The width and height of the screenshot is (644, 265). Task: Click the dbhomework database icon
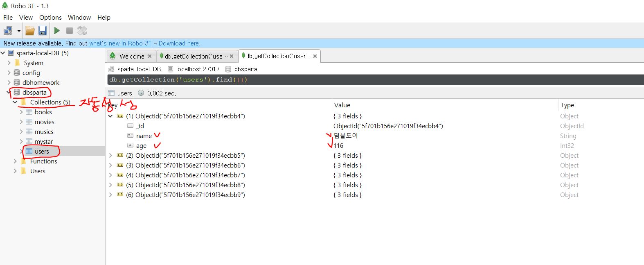17,82
